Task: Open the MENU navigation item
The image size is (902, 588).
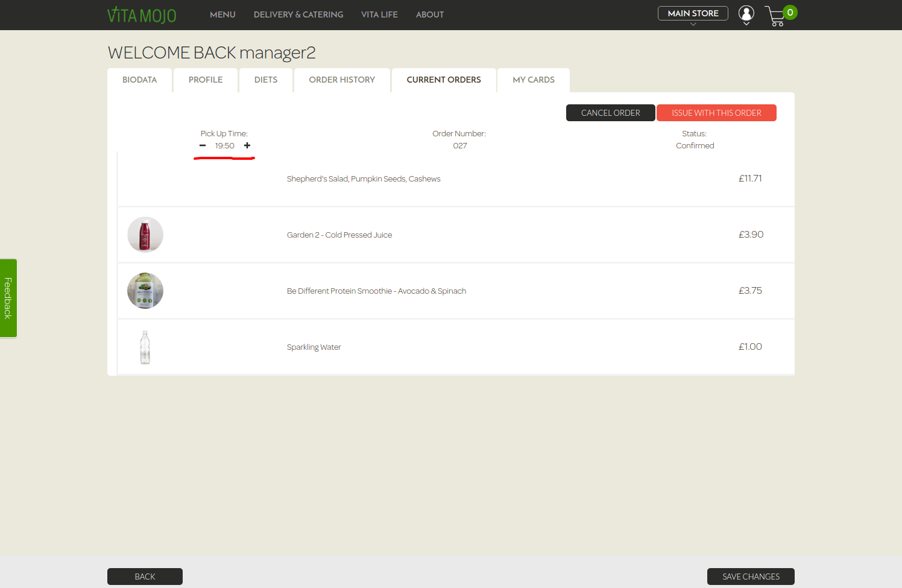Action: 222,14
